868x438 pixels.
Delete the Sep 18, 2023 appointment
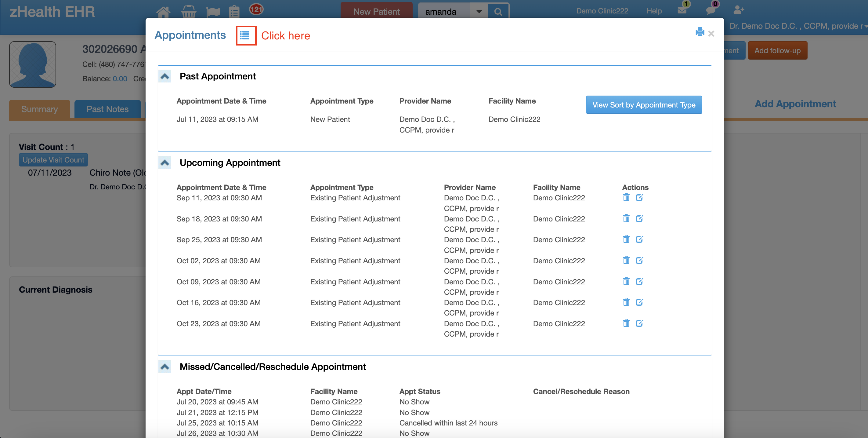[x=626, y=218]
